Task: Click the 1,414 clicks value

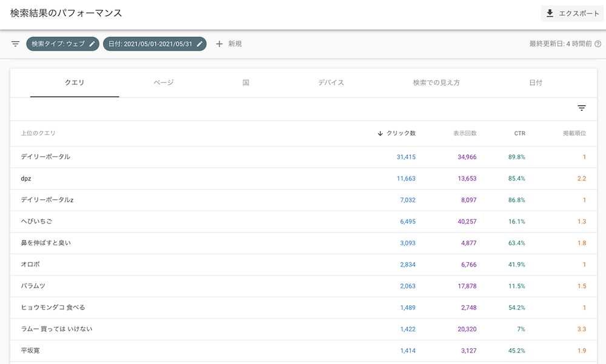Action: (x=408, y=351)
